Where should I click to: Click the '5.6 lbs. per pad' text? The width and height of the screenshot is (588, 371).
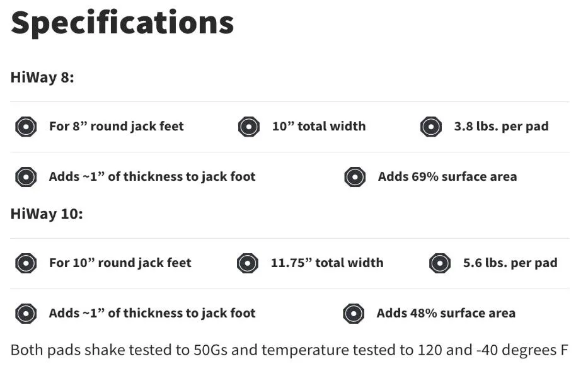click(510, 263)
